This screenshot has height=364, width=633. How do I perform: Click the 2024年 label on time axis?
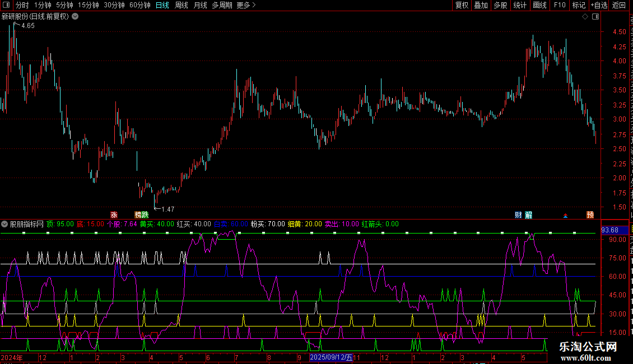point(12,357)
